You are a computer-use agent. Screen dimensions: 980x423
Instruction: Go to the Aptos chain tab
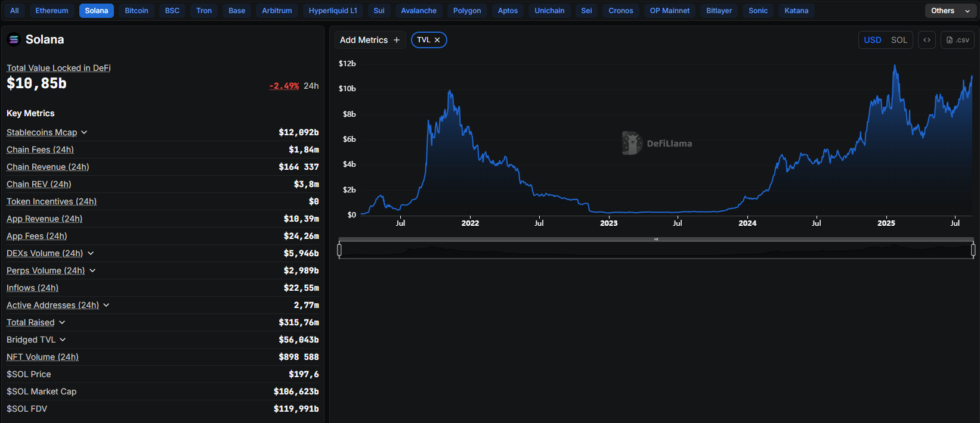[508, 11]
